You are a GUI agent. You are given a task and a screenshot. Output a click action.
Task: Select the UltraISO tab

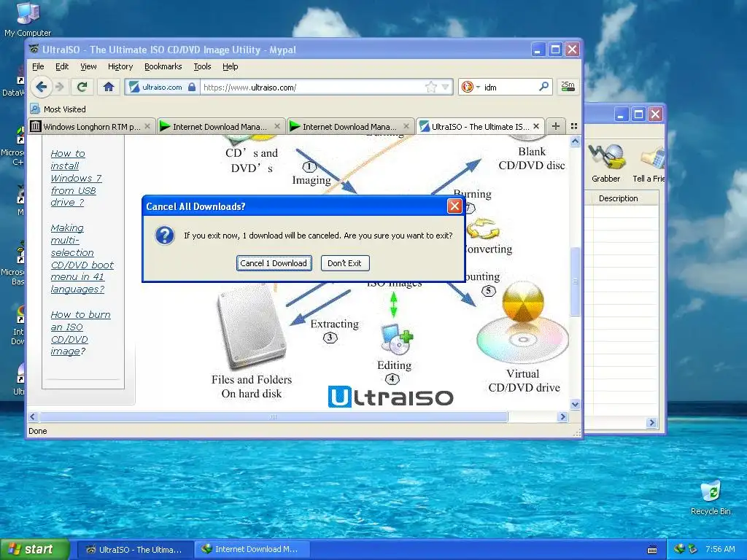(x=480, y=126)
